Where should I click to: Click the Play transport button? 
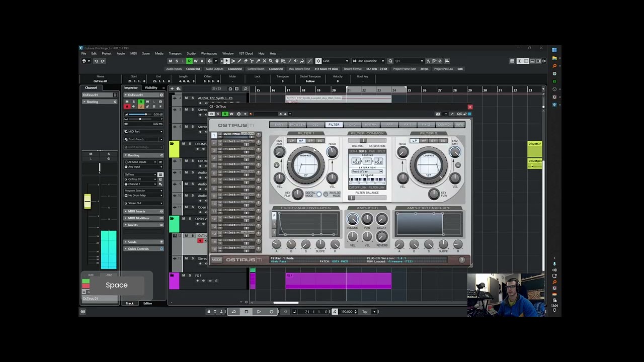pos(259,312)
